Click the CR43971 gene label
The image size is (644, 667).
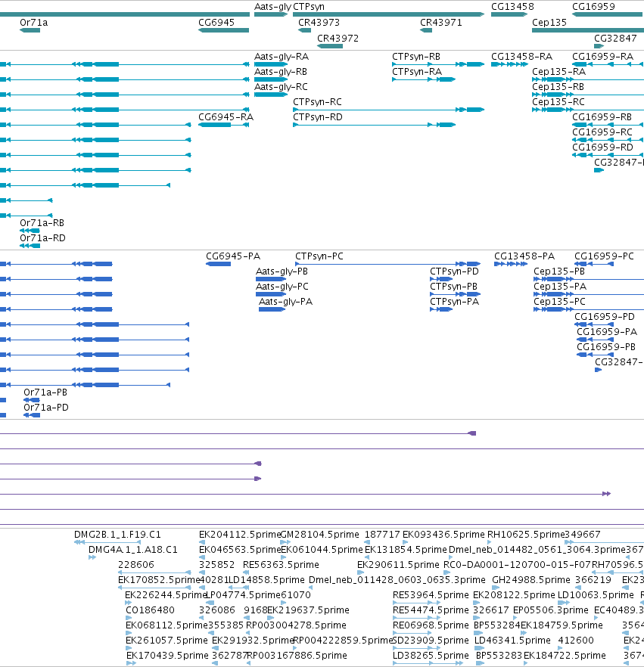(441, 23)
